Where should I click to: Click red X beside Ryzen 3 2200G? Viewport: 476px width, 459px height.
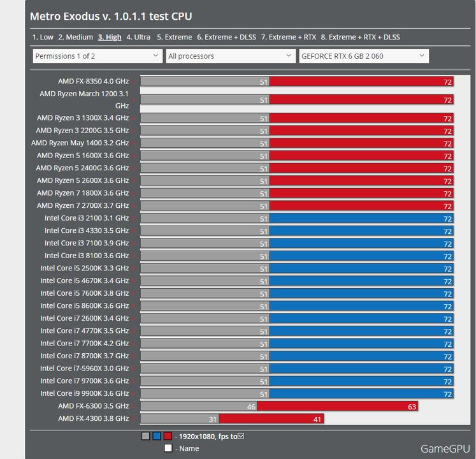pyautogui.click(x=134, y=131)
